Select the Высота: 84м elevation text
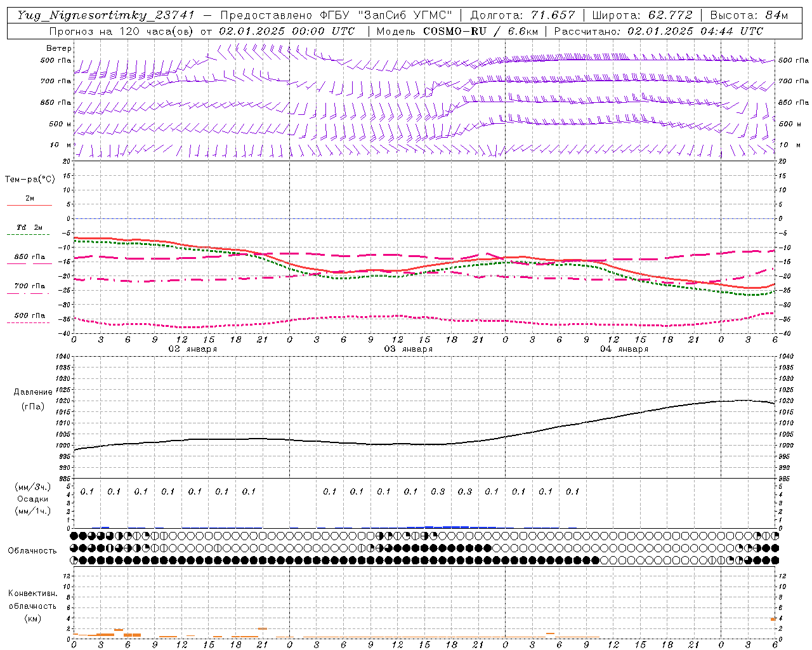The height and width of the screenshot is (650, 812). point(749,15)
